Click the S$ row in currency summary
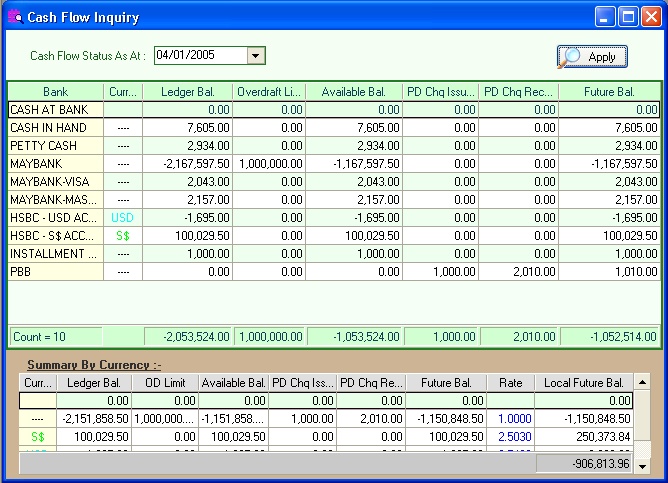668x483 pixels. click(x=326, y=437)
